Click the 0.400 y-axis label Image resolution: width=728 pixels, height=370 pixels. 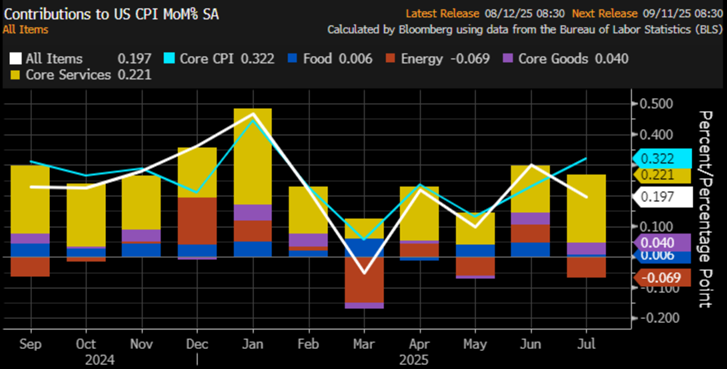pyautogui.click(x=656, y=135)
